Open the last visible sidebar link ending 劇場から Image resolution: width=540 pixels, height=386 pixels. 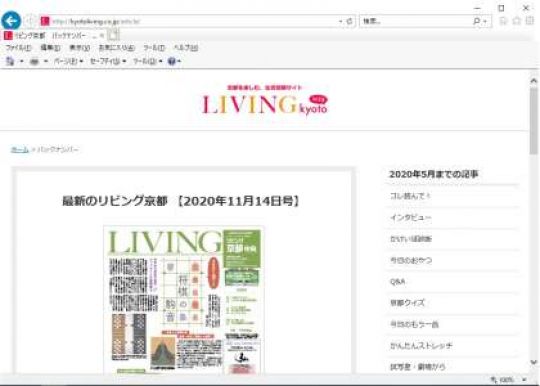pos(417,367)
